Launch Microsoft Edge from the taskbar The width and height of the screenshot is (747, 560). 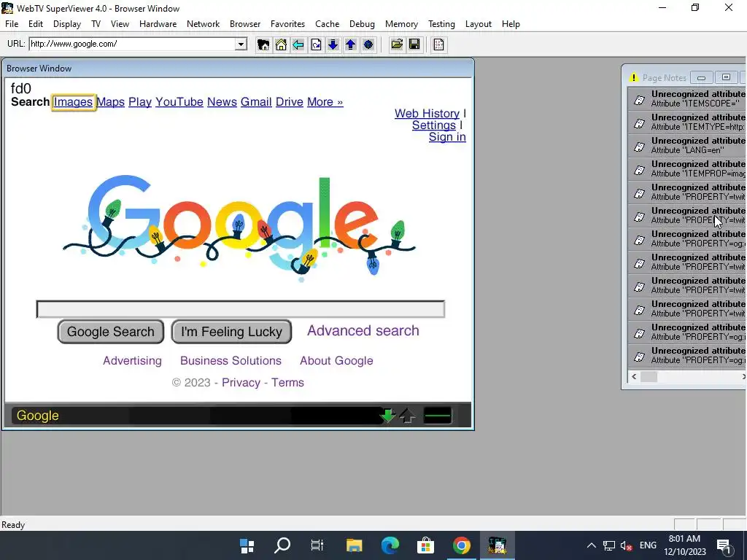[x=390, y=545]
